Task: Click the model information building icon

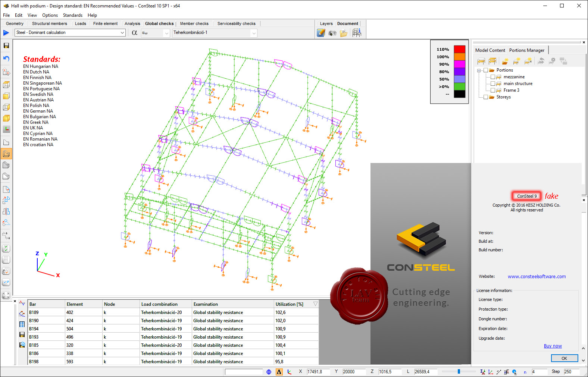Action: click(357, 33)
